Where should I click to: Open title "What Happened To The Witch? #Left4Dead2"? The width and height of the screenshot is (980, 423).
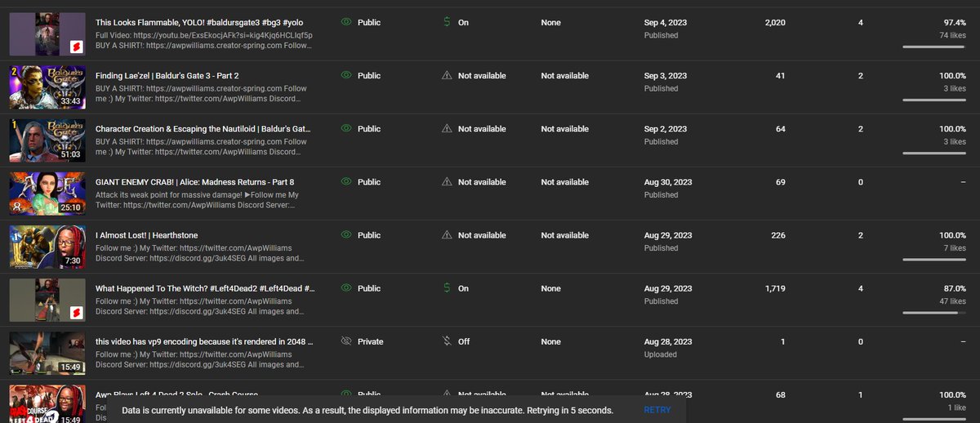tap(205, 288)
